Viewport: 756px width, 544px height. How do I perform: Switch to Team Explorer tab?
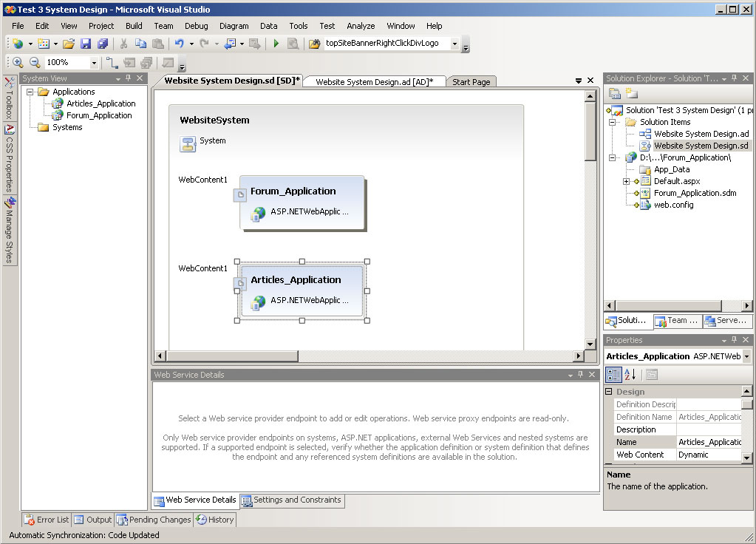tap(677, 321)
